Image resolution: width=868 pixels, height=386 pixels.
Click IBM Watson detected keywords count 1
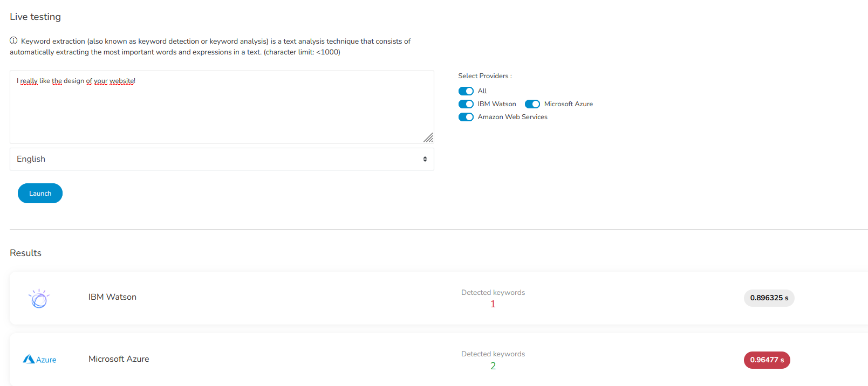click(x=493, y=304)
